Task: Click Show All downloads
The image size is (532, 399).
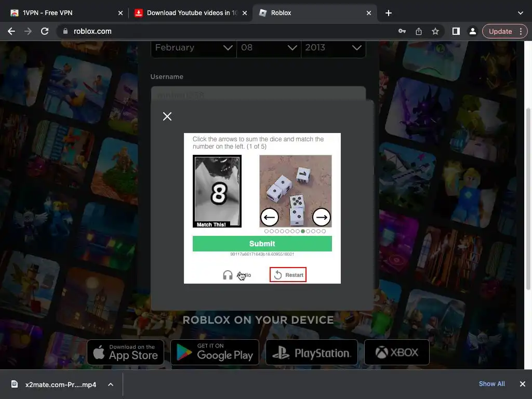Action: click(x=491, y=384)
